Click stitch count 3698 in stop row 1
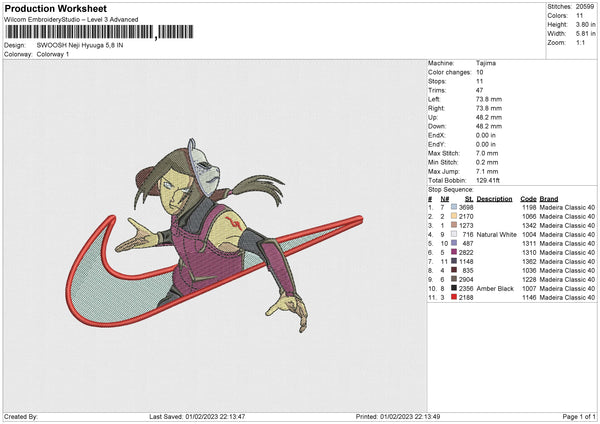600x424 pixels. pyautogui.click(x=466, y=207)
